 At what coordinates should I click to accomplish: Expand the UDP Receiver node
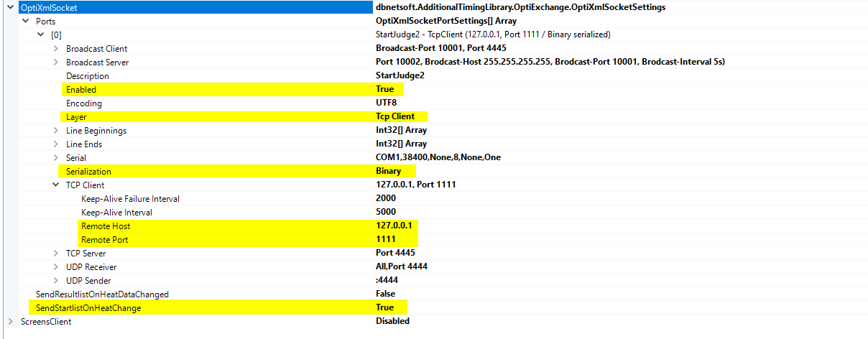(56, 267)
